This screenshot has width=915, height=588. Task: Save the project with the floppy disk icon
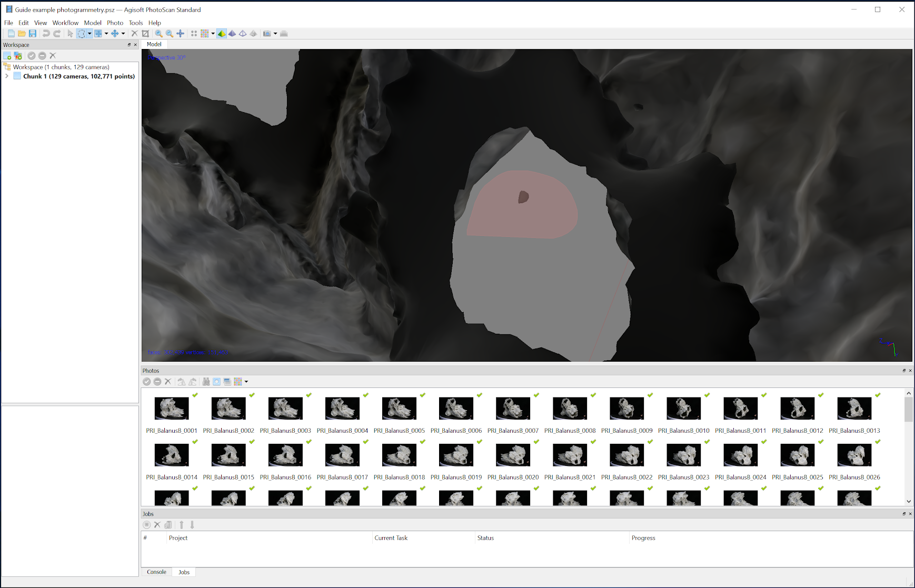33,34
